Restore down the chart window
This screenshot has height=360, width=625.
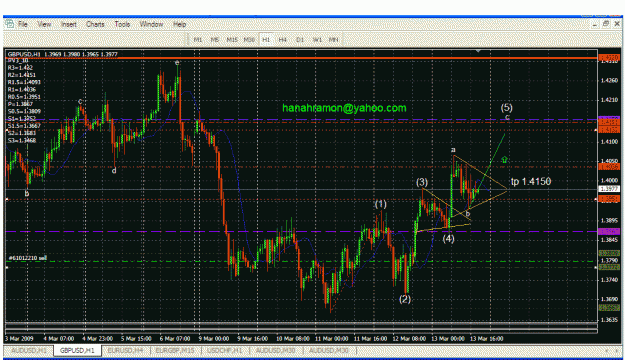[x=606, y=24]
